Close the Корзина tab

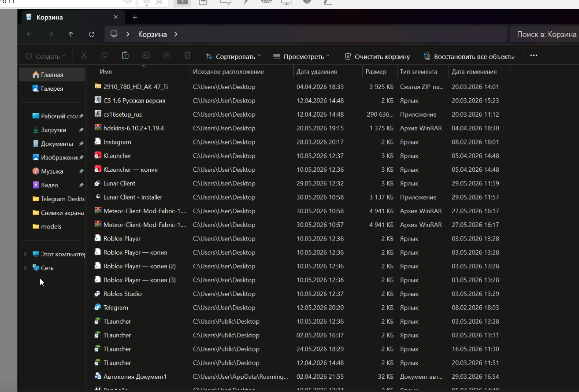pos(116,17)
